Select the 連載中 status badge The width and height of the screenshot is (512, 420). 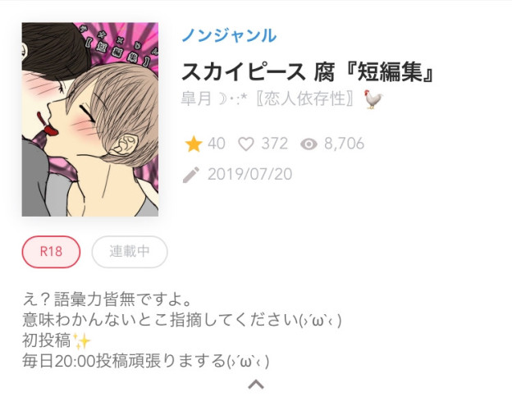130,252
